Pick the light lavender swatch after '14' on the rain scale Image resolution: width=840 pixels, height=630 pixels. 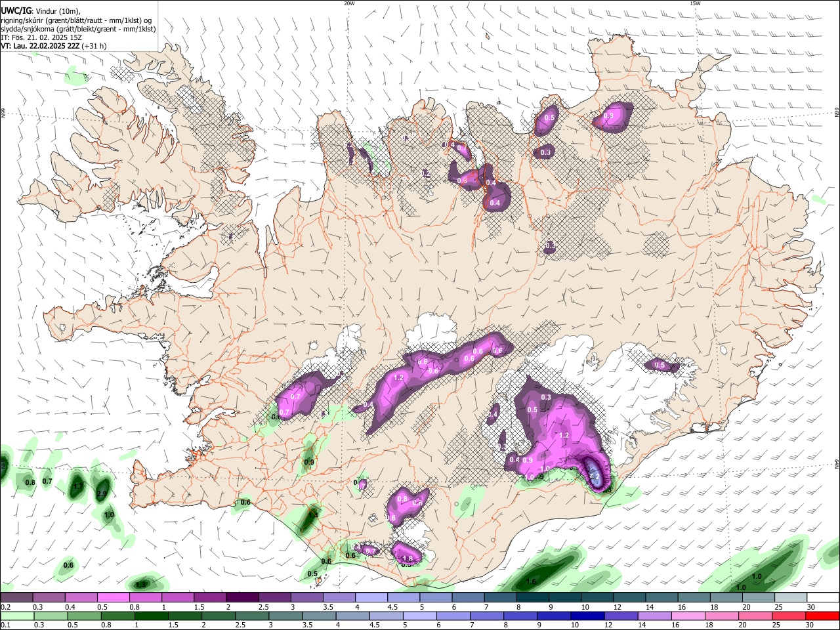(x=654, y=616)
